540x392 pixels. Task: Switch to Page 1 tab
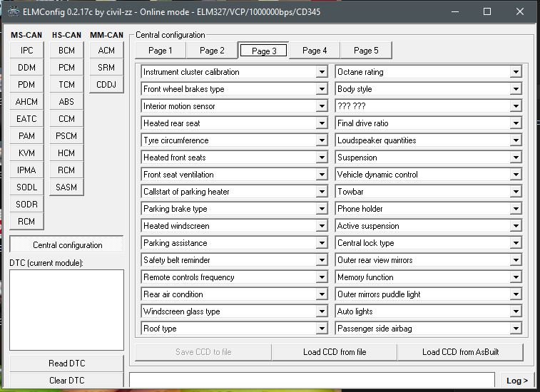pyautogui.click(x=160, y=51)
